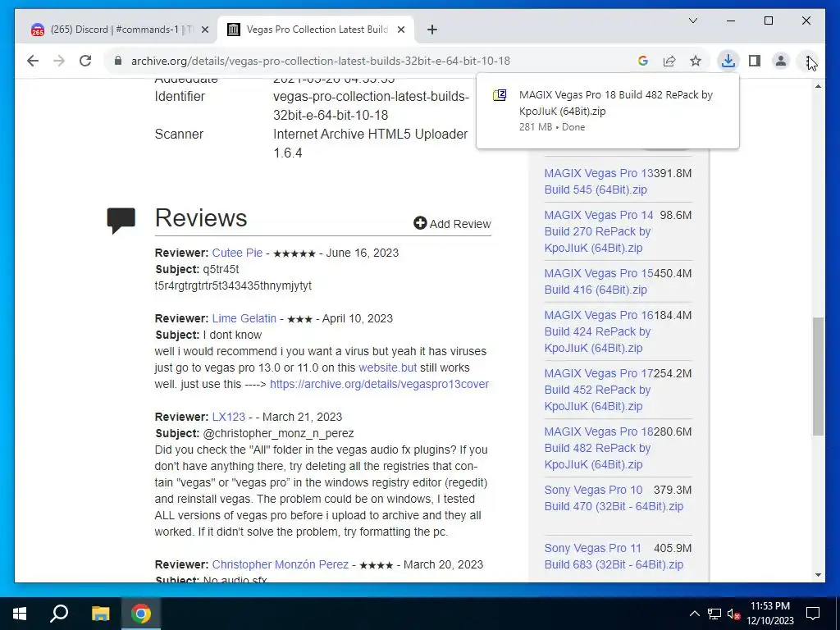
Task: Download MAGIX Vegas Pro 13 Build 545 zip
Action: pos(598,181)
